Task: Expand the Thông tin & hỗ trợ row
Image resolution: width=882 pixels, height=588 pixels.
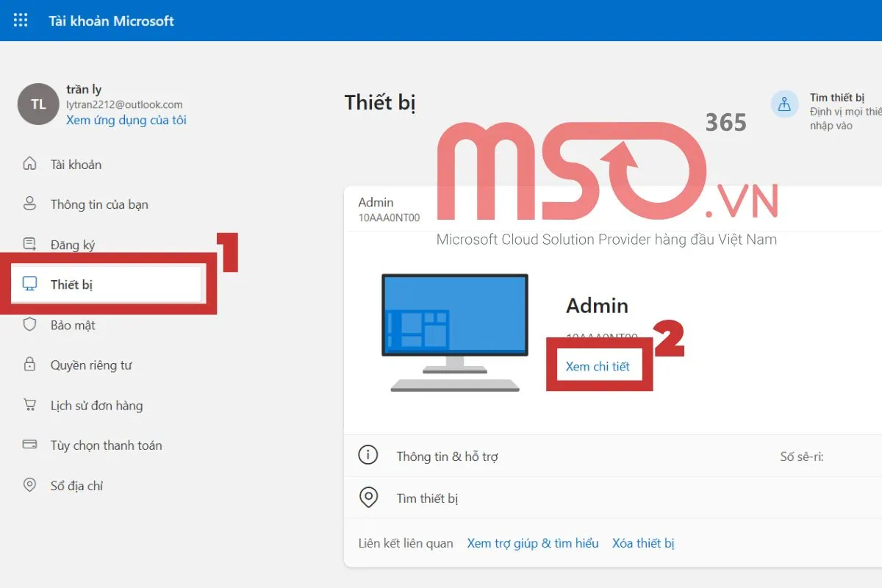Action: (447, 456)
